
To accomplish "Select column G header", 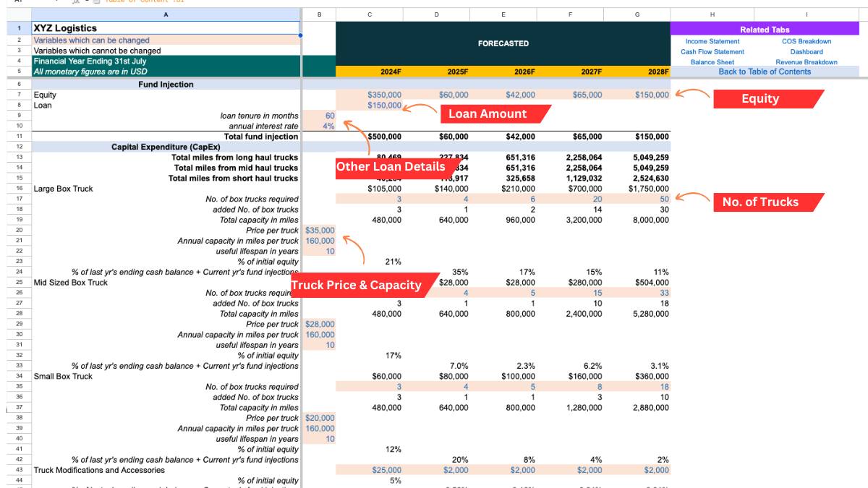I will pyautogui.click(x=637, y=14).
